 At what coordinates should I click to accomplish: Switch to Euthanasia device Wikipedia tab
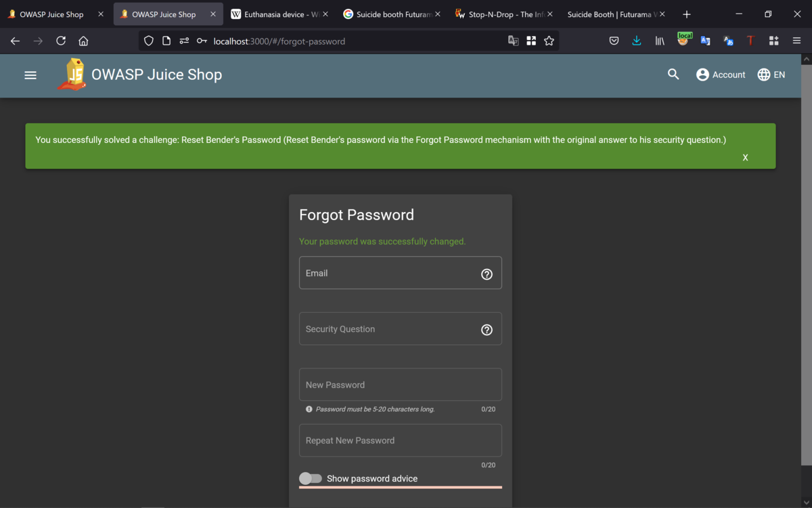pos(280,14)
